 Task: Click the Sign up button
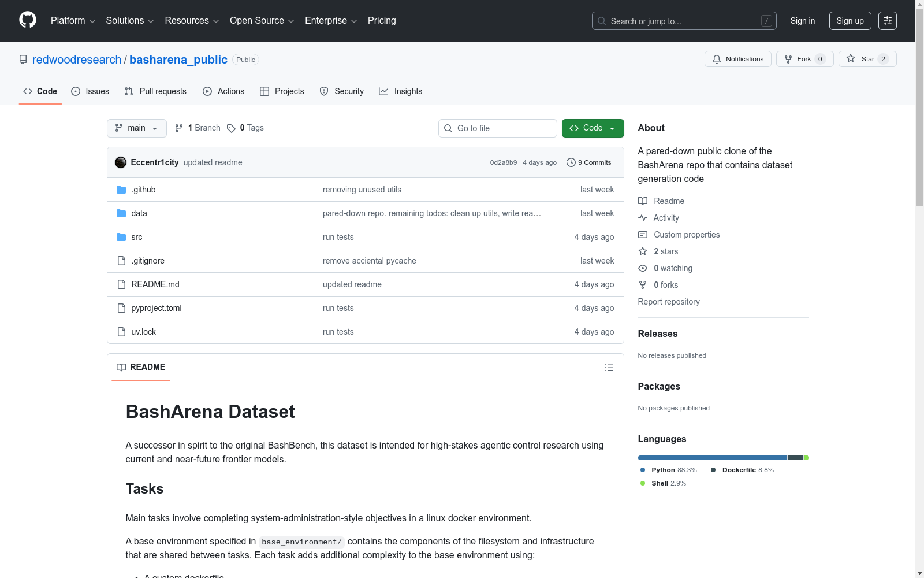[850, 21]
